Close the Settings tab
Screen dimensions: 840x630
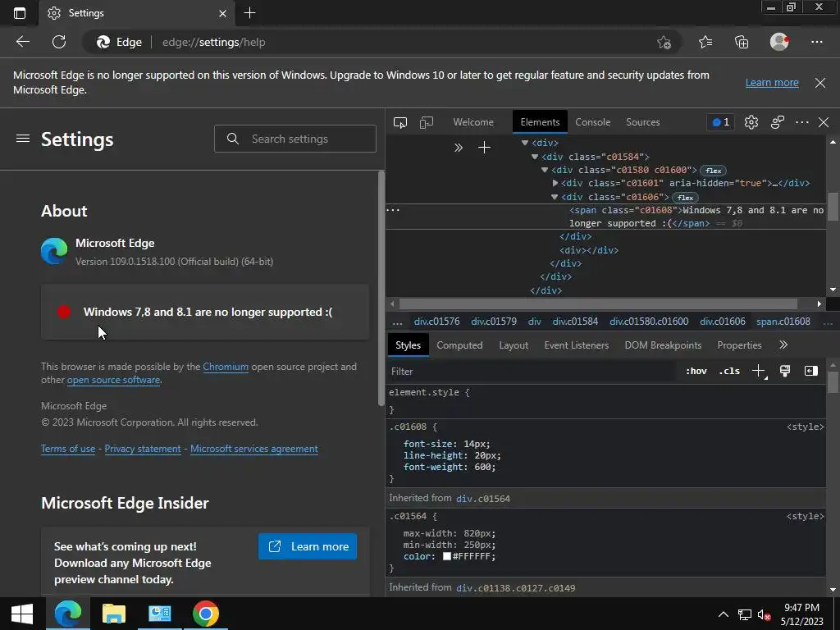222,13
